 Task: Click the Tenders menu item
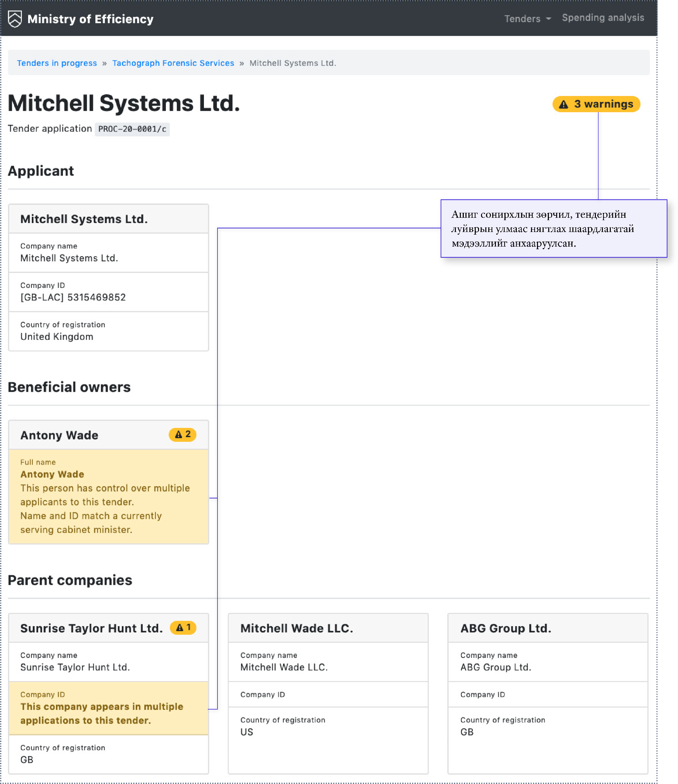(522, 19)
